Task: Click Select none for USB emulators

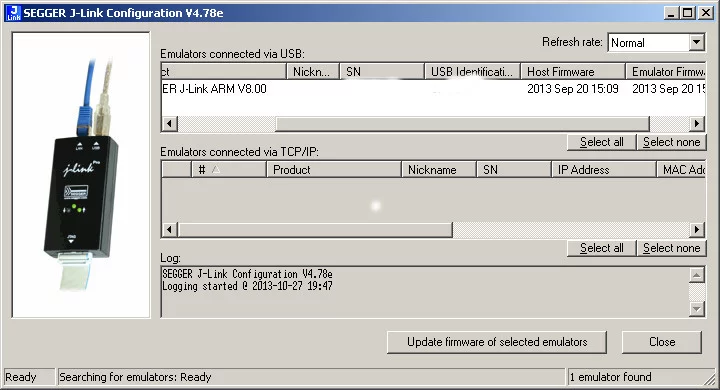Action: tap(671, 142)
